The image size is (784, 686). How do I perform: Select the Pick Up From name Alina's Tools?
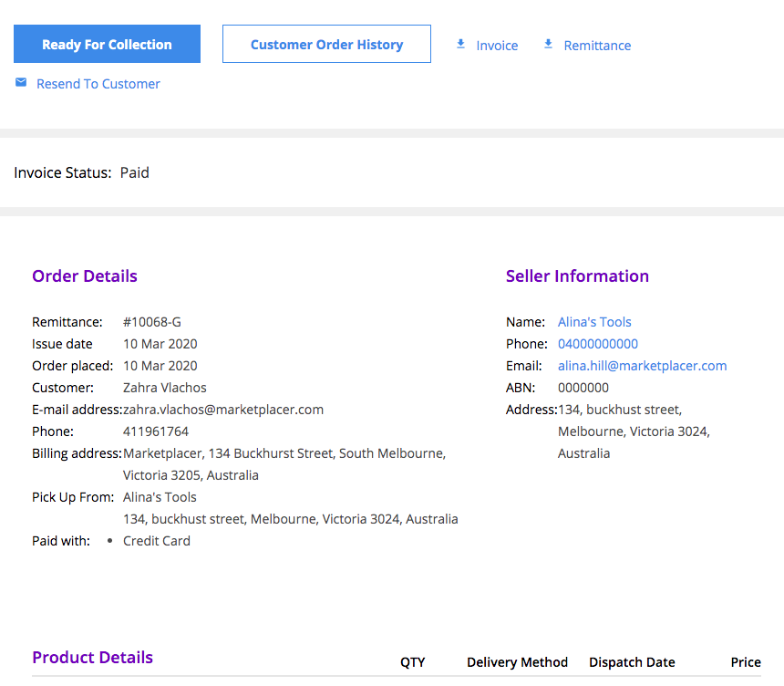coord(160,497)
